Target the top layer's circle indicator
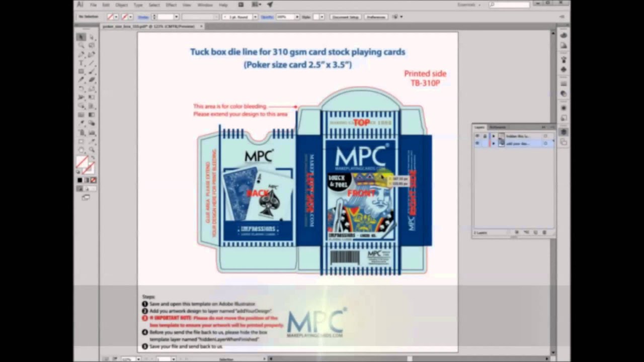The image size is (644, 362). (545, 136)
